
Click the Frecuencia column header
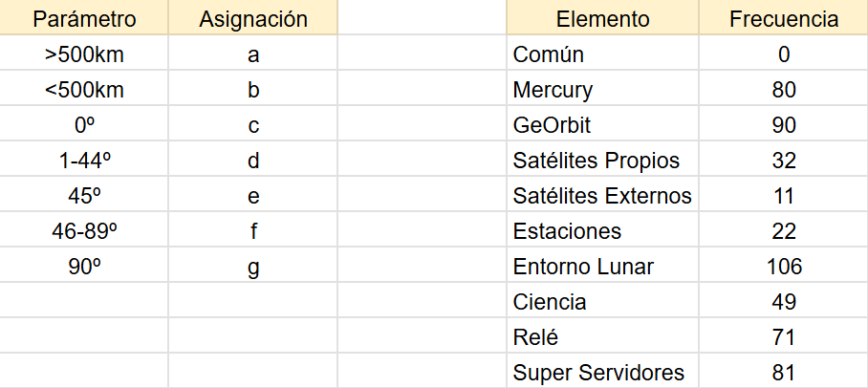784,19
